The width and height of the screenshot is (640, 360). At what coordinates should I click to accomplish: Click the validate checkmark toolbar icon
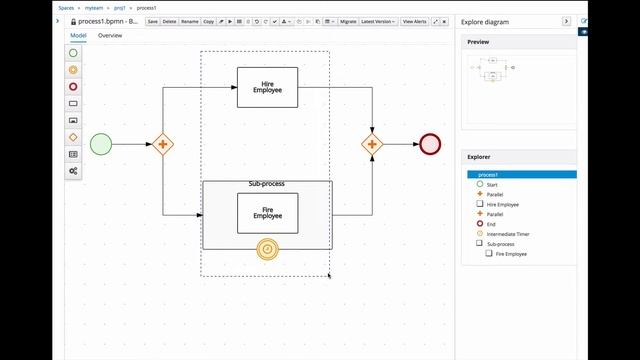[x=275, y=22]
